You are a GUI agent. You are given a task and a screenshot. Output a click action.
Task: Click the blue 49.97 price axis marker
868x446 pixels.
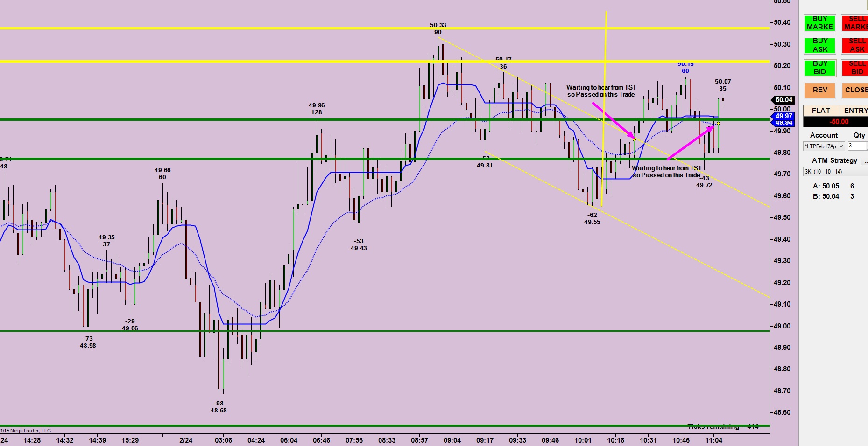[783, 116]
